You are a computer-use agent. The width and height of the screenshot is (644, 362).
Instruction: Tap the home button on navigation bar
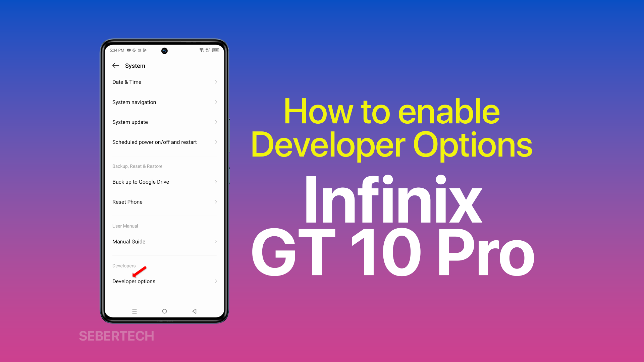click(164, 311)
